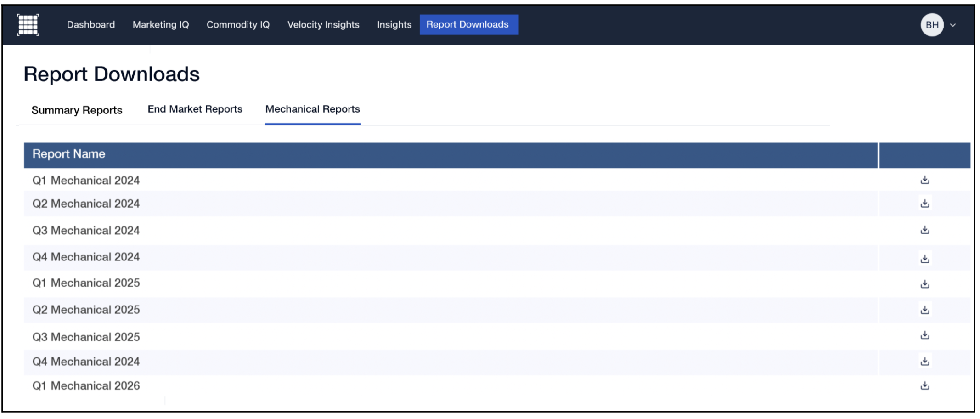Download the Q1 Mechanical 2026 report
The width and height of the screenshot is (980, 419).
point(924,386)
